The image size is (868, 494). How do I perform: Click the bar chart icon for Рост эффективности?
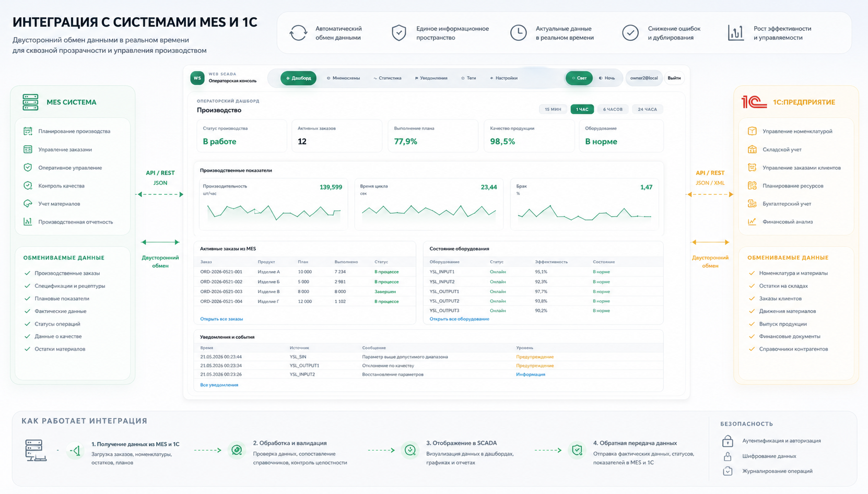click(x=736, y=33)
